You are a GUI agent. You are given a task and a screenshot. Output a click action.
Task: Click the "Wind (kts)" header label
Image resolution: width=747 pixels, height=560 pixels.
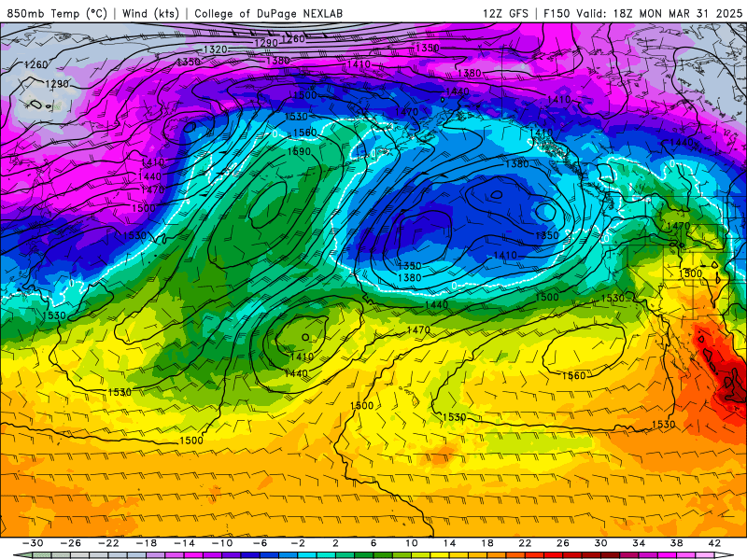[x=150, y=13]
